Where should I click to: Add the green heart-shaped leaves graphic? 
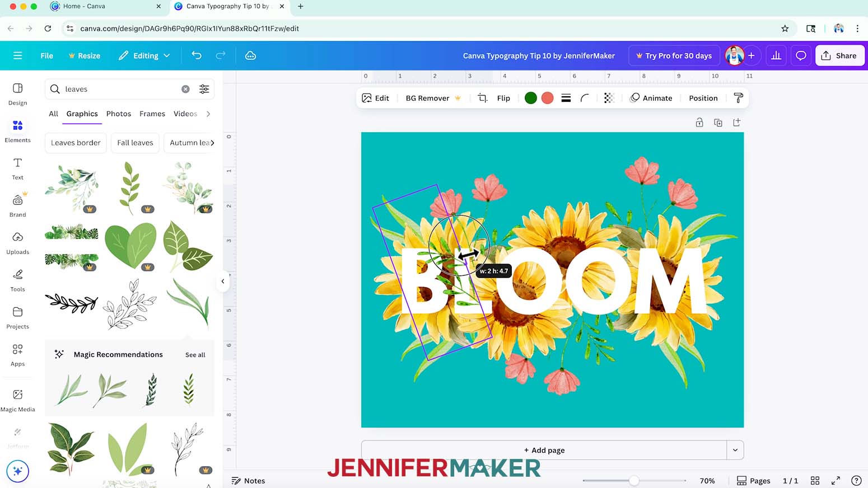point(130,245)
